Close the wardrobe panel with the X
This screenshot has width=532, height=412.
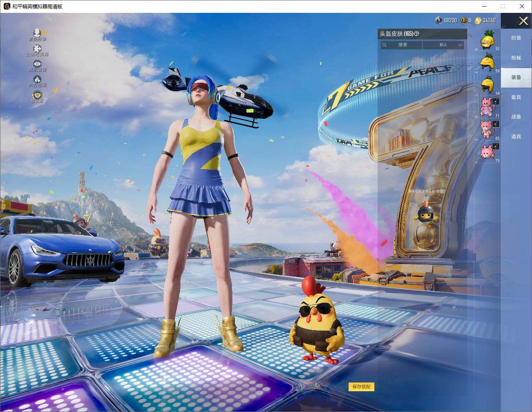point(523,20)
